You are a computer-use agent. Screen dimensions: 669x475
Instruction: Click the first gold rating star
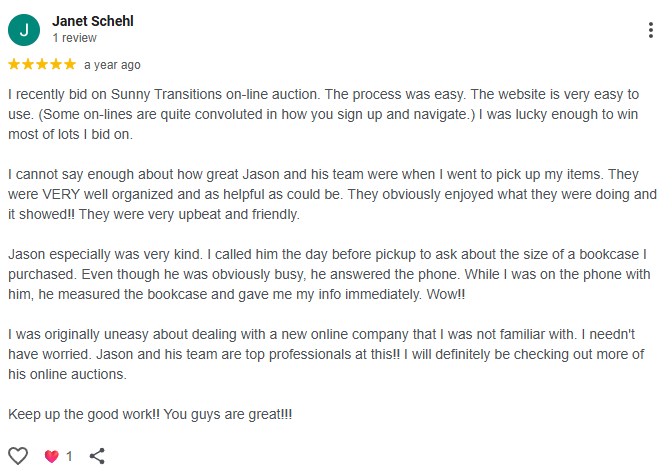click(x=14, y=64)
